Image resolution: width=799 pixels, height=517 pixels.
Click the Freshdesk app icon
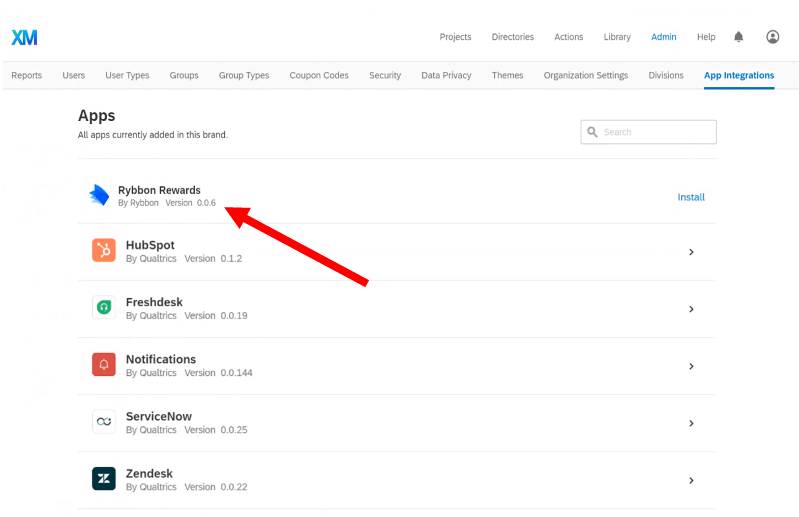[x=104, y=307]
